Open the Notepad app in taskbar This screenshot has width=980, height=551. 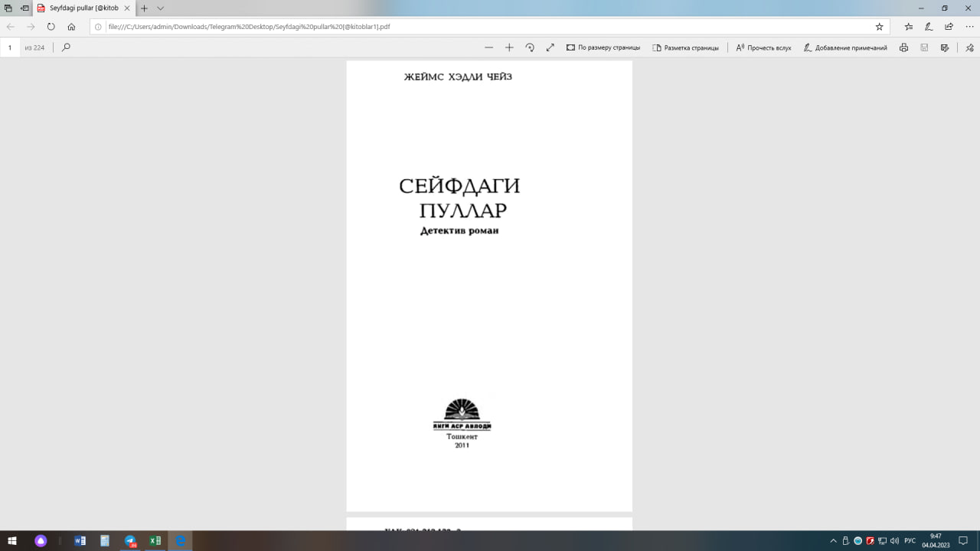(x=105, y=540)
